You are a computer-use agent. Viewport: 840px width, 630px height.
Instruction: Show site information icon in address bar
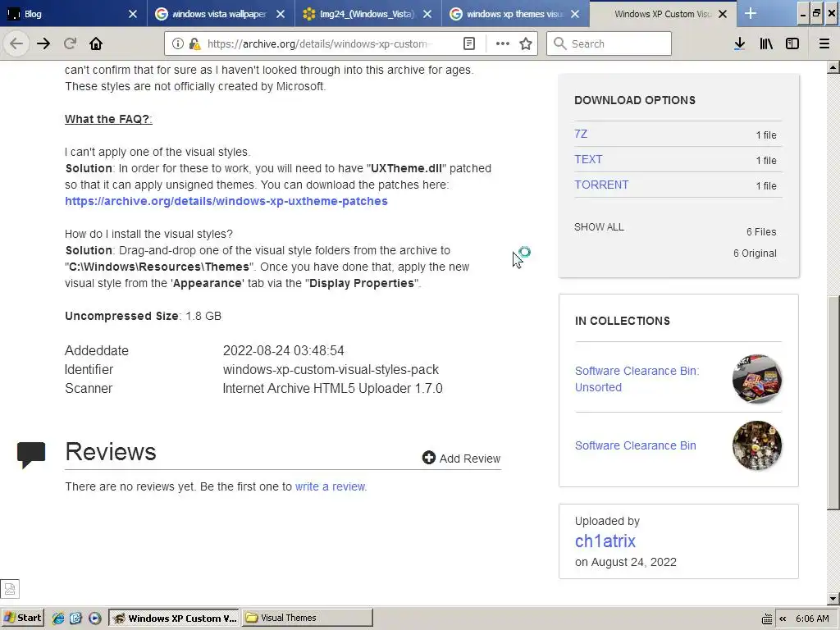pos(178,43)
